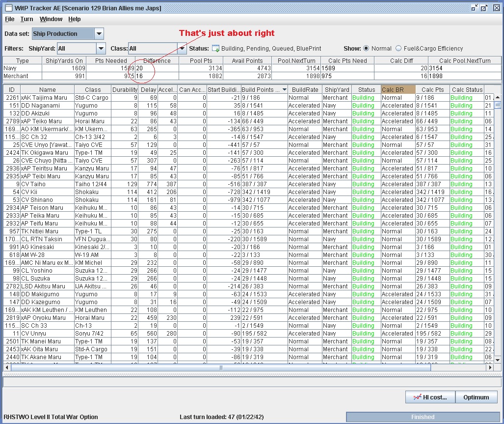
Task: Click Status cell of CVE Unyo row
Action: [x=366, y=145]
